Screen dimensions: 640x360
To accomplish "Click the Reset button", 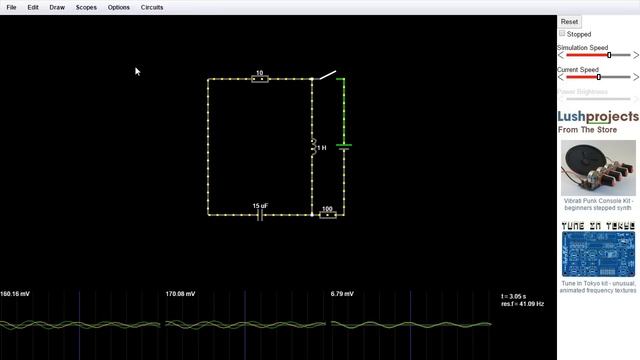I will point(569,22).
